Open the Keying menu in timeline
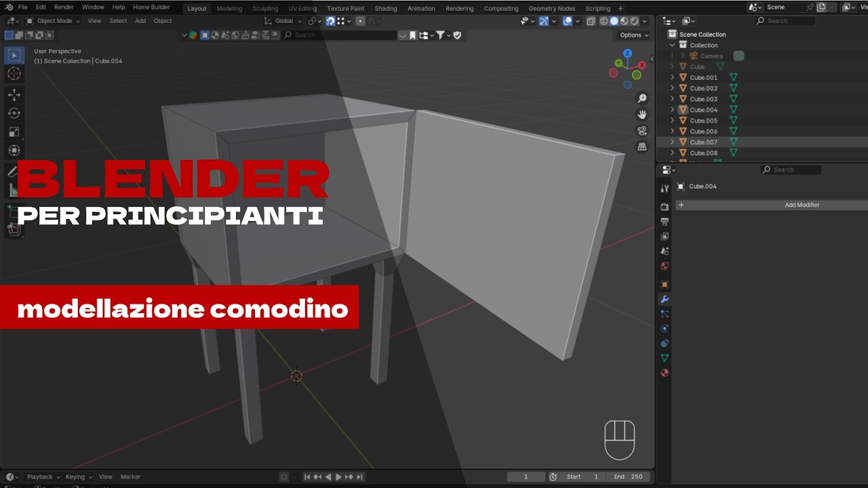868x488 pixels. (78, 477)
